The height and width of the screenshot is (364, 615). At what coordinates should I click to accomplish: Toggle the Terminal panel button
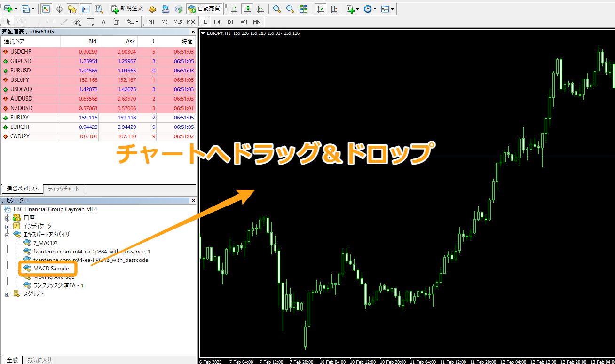[86, 8]
